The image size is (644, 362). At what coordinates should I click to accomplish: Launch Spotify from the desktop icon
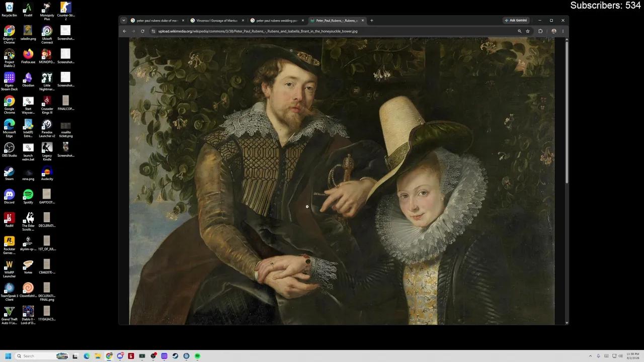(28, 197)
